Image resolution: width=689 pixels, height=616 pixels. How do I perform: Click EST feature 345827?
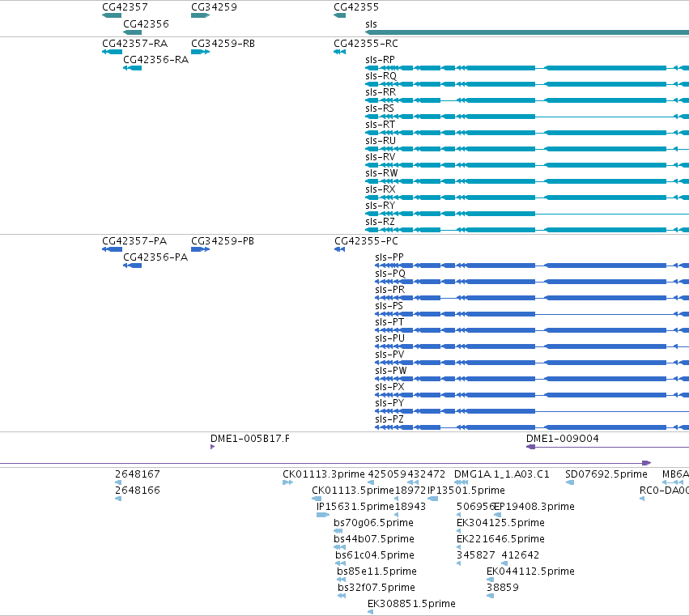tap(459, 563)
